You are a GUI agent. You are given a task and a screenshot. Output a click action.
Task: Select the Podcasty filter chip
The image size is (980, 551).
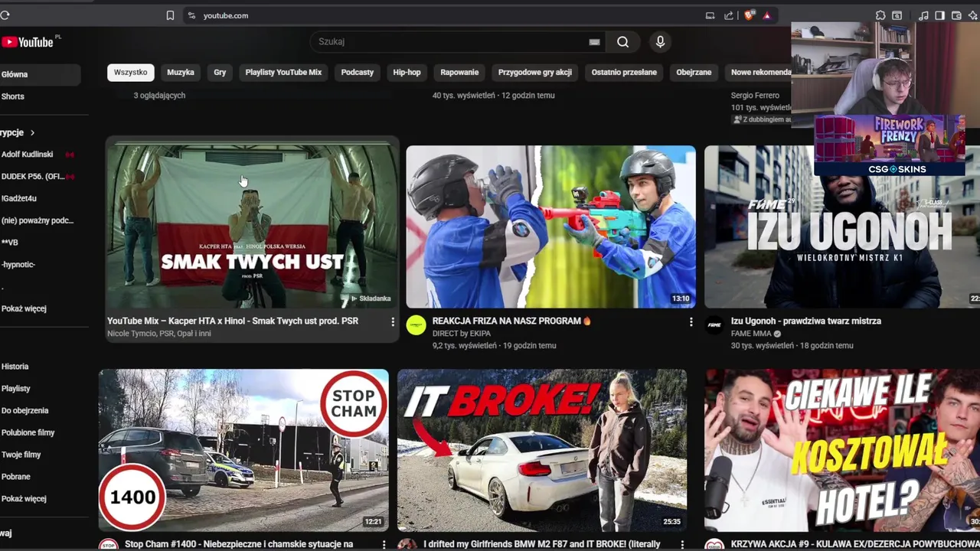pos(358,72)
